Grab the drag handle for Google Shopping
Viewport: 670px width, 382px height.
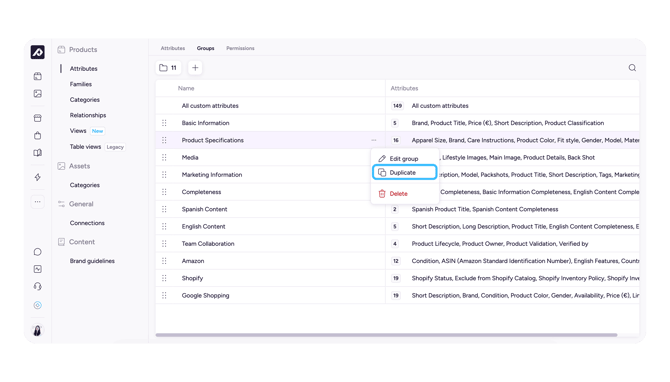(164, 295)
